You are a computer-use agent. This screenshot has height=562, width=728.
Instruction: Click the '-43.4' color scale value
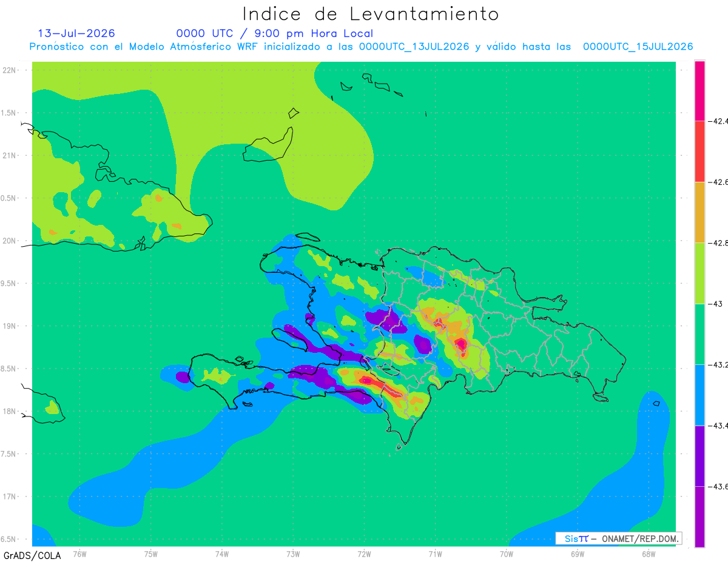[718, 426]
